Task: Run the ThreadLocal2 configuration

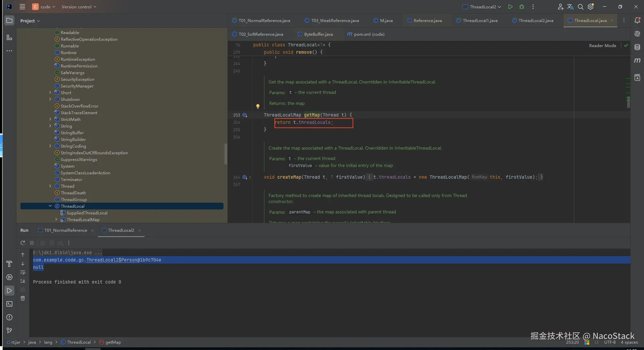Action: [510, 7]
